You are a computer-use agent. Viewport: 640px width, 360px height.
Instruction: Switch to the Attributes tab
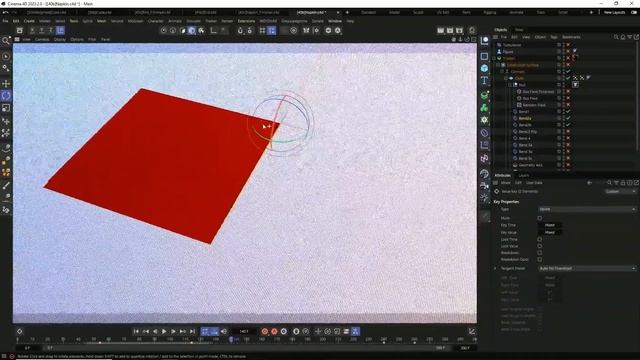502,176
